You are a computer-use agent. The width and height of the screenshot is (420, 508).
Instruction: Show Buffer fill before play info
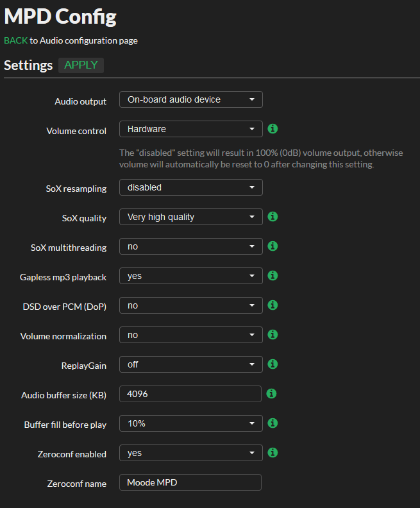tap(273, 423)
